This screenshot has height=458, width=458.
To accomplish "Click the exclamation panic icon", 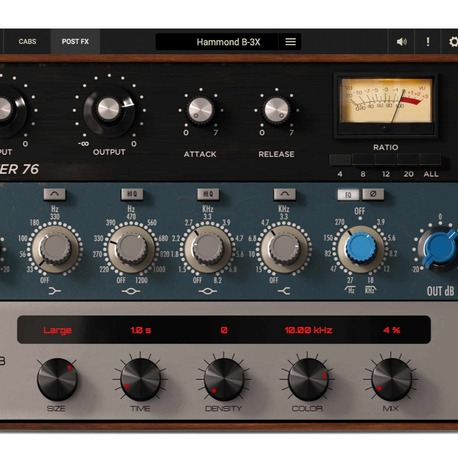I will coord(428,42).
